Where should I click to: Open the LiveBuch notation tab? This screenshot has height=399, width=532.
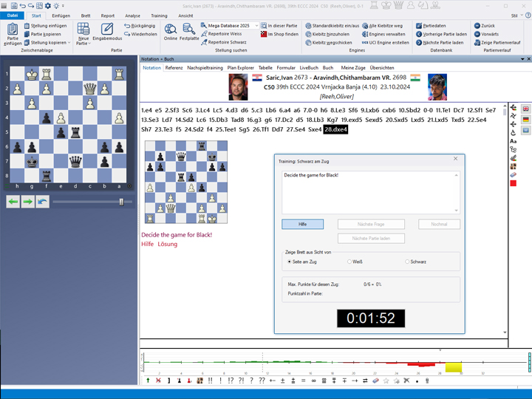coord(309,67)
